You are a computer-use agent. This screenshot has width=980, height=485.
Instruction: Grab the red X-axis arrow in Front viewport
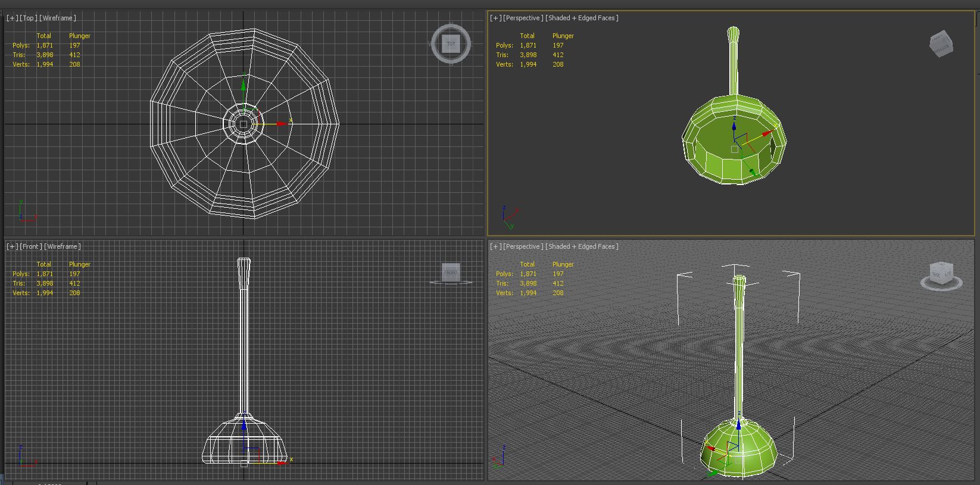click(282, 462)
